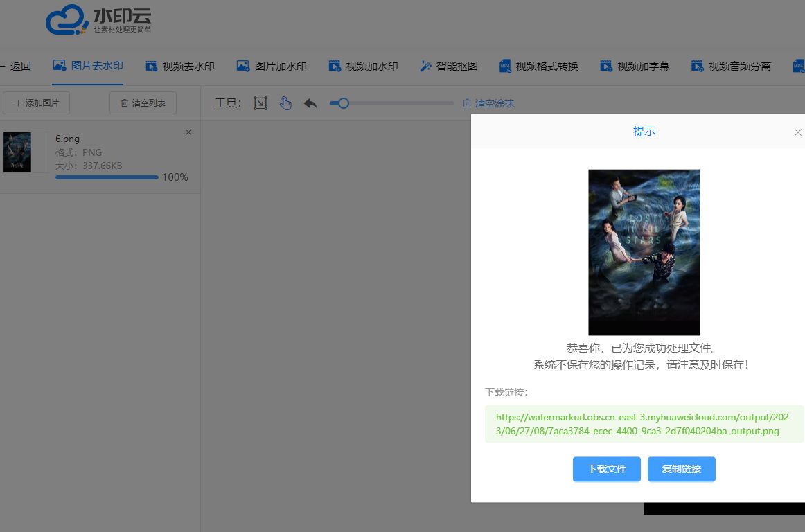Click the 提示 dialog title
This screenshot has width=805, height=532.
(644, 132)
